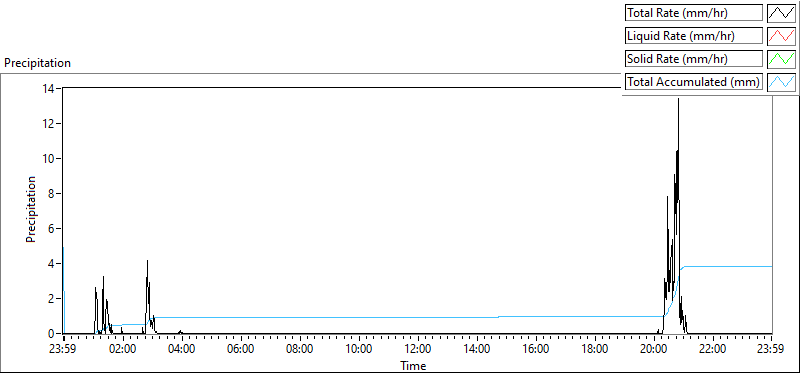Click the rotated Precipitation y-axis label

click(31, 210)
